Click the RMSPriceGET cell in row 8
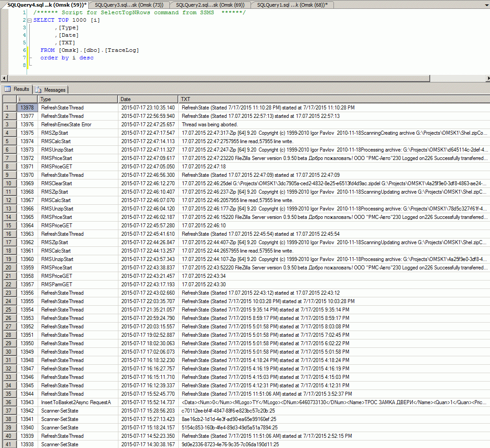This screenshot has width=490, height=448. [78, 167]
